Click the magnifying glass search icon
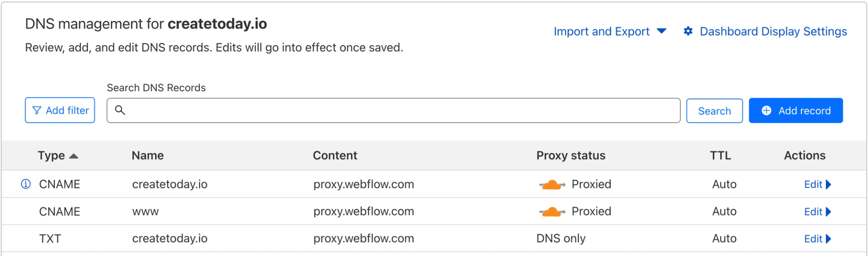Viewport: 868px width, 256px height. point(120,110)
